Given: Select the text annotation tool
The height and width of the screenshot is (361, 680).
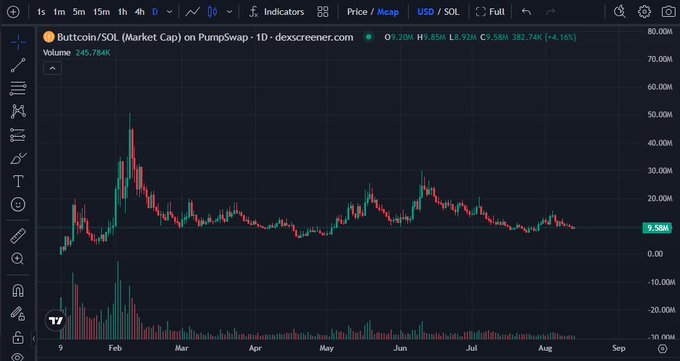Looking at the screenshot, I should (18, 181).
